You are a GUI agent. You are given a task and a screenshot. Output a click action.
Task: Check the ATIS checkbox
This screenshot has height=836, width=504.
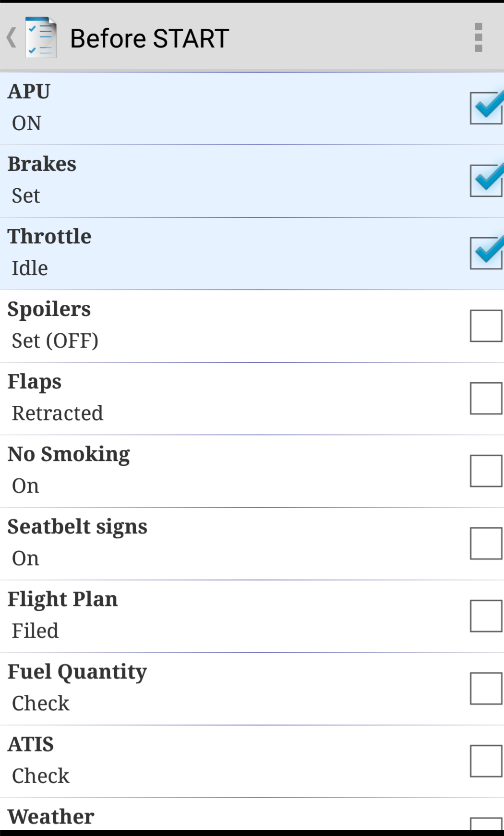pyautogui.click(x=486, y=761)
